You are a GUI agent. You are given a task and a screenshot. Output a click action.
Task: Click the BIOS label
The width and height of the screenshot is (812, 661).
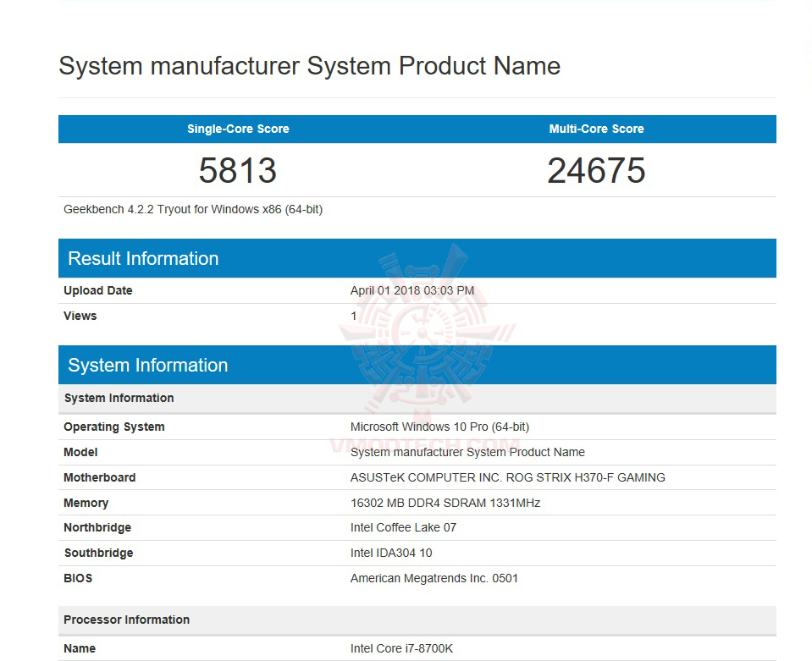click(78, 578)
